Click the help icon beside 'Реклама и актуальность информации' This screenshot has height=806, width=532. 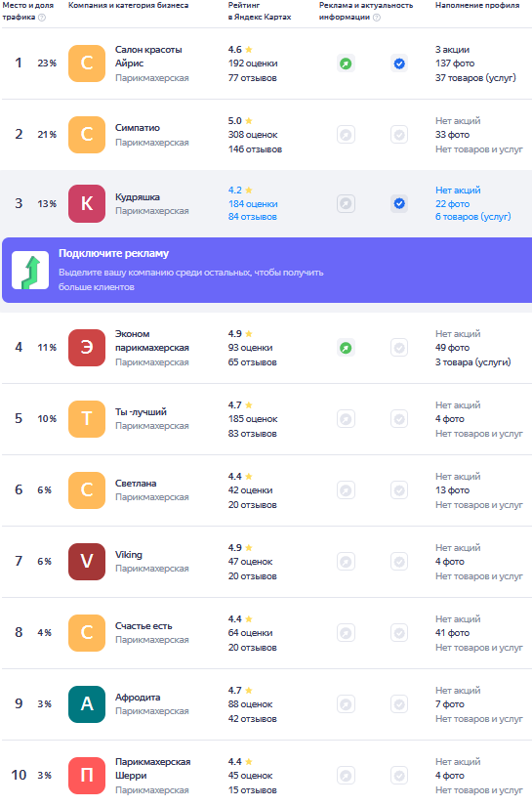[x=377, y=18]
